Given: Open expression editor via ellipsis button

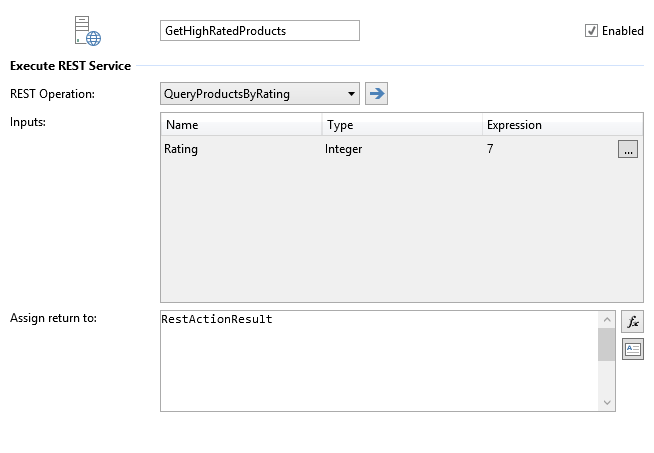Looking at the screenshot, I should (627, 150).
